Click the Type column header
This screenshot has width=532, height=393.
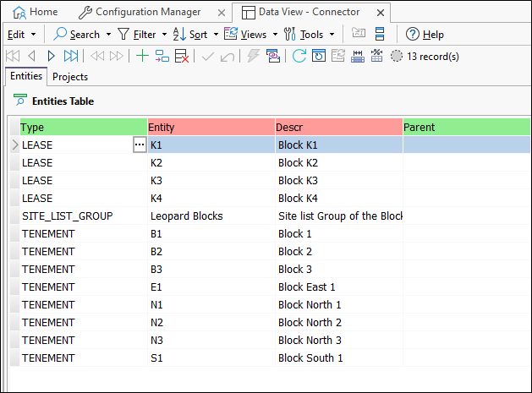coord(84,127)
